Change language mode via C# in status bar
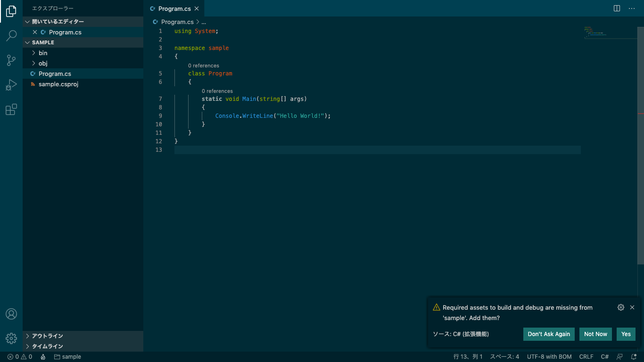The height and width of the screenshot is (362, 644). click(x=604, y=357)
